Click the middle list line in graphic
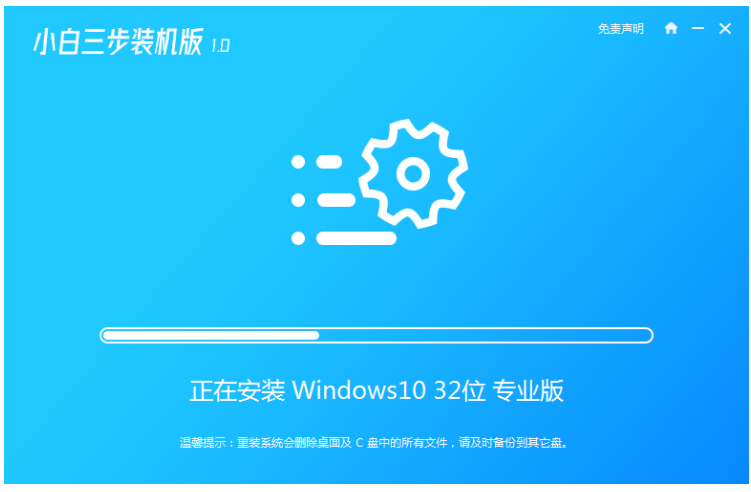Viewport: 751px width, 492px height. (336, 200)
